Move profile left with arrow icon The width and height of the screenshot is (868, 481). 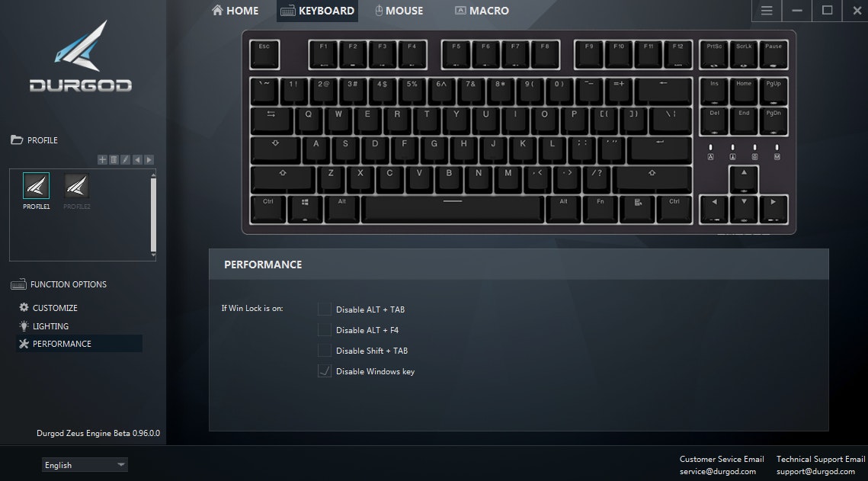pos(137,159)
